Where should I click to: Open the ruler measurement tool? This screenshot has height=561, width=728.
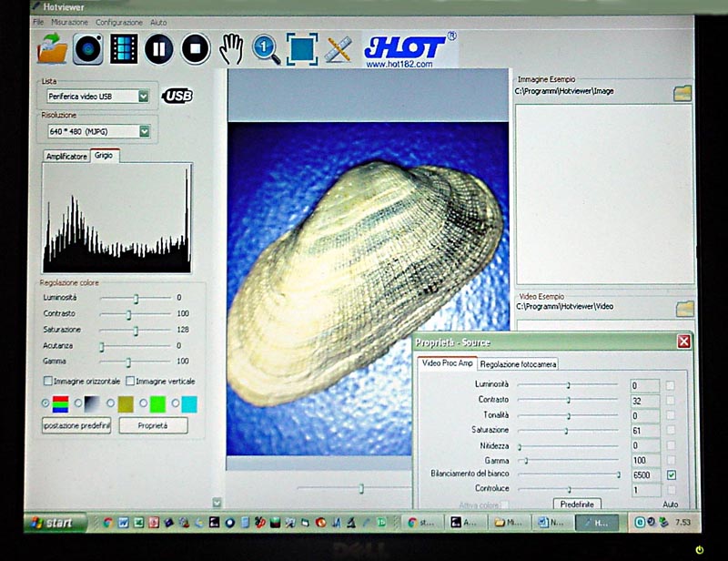(x=339, y=48)
